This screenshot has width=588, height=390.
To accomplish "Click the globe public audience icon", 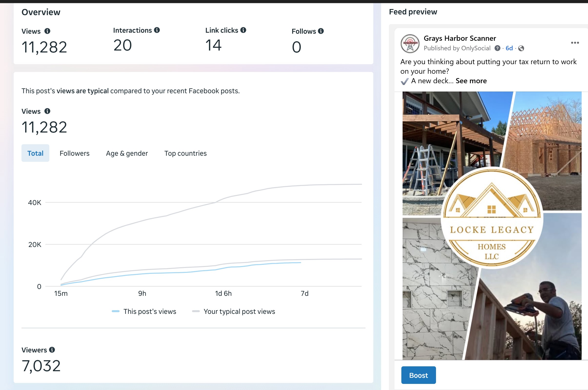I will [x=521, y=48].
